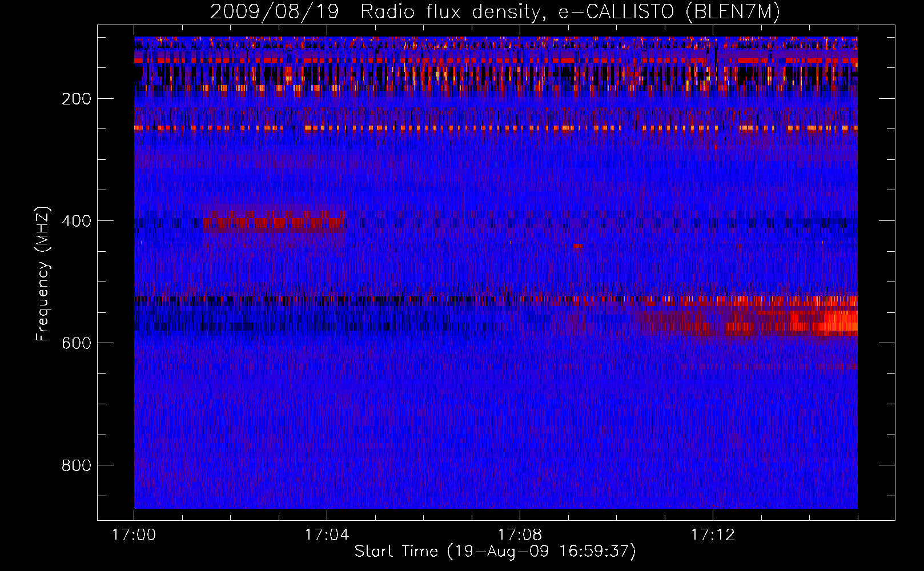Click the plot title mentioning e-CALLISTO (BLEN7M)

pos(495,12)
